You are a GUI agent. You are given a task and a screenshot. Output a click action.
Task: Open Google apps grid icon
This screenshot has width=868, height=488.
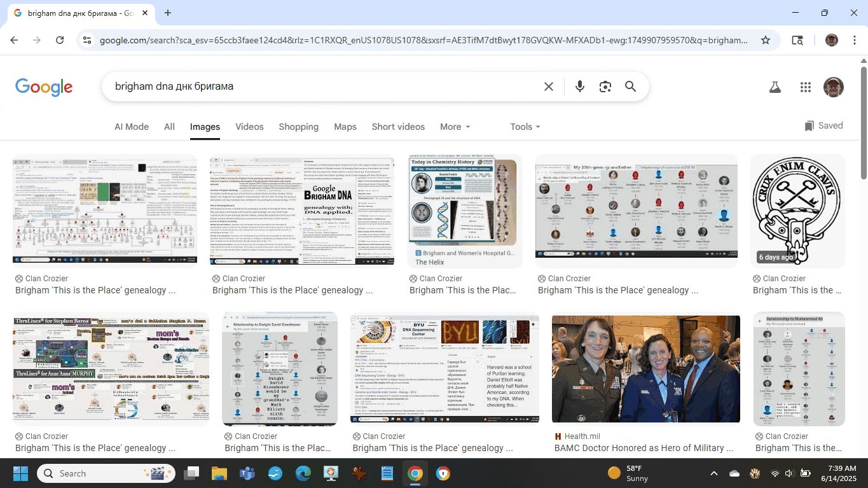[x=805, y=87]
